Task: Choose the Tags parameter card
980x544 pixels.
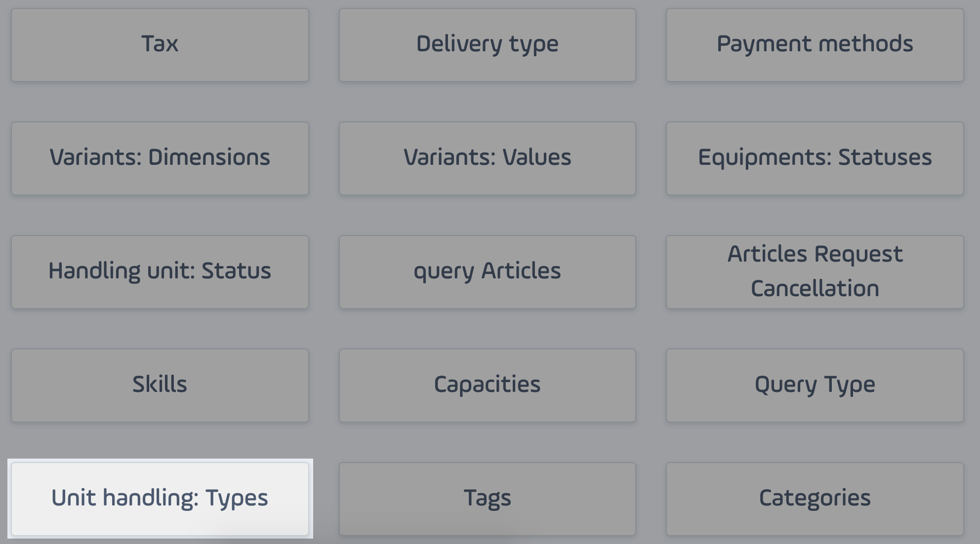Action: pos(488,499)
